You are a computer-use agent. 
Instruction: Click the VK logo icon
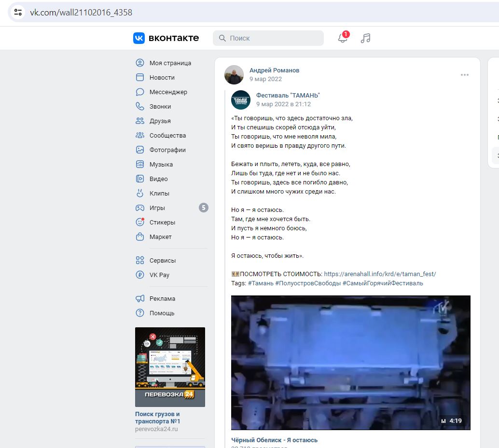(x=139, y=38)
